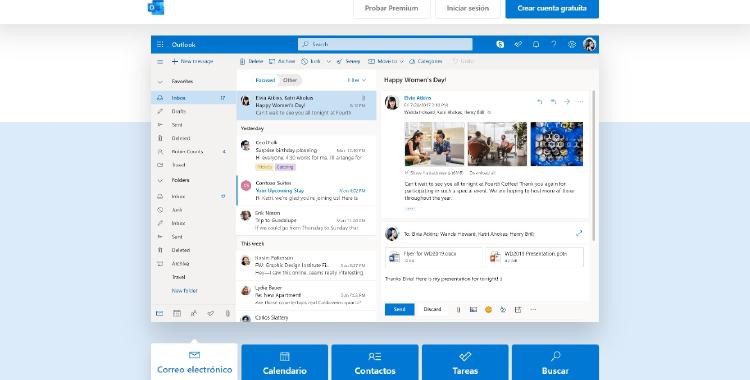The width and height of the screenshot is (750, 380).
Task: Open the Surprise birthday planning email
Action: point(306,155)
